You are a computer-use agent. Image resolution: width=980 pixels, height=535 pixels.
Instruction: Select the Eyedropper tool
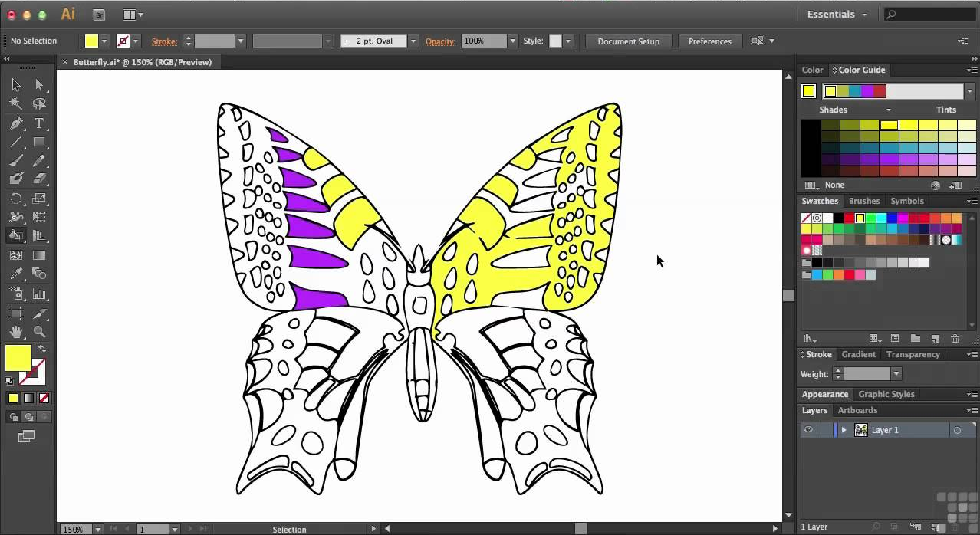click(x=16, y=274)
